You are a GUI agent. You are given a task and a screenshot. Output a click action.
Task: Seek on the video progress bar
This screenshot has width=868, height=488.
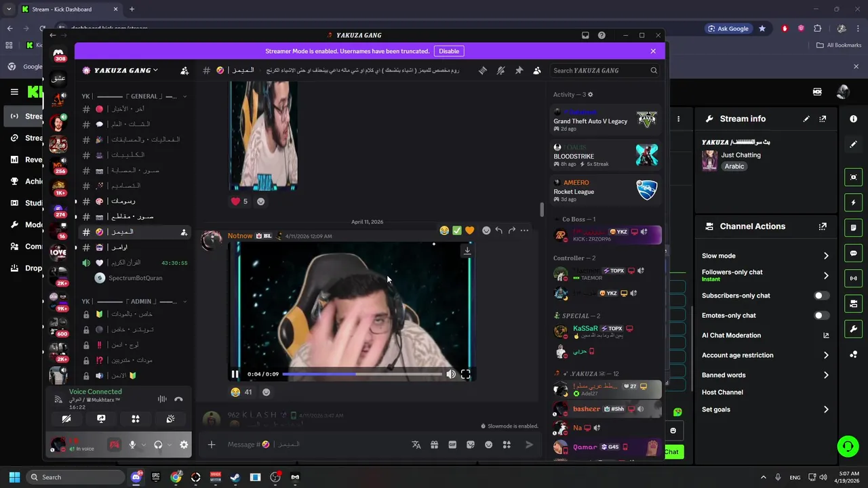click(x=361, y=374)
